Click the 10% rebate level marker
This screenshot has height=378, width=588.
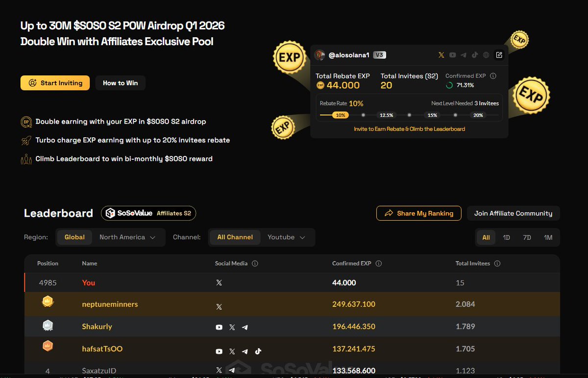pos(340,115)
